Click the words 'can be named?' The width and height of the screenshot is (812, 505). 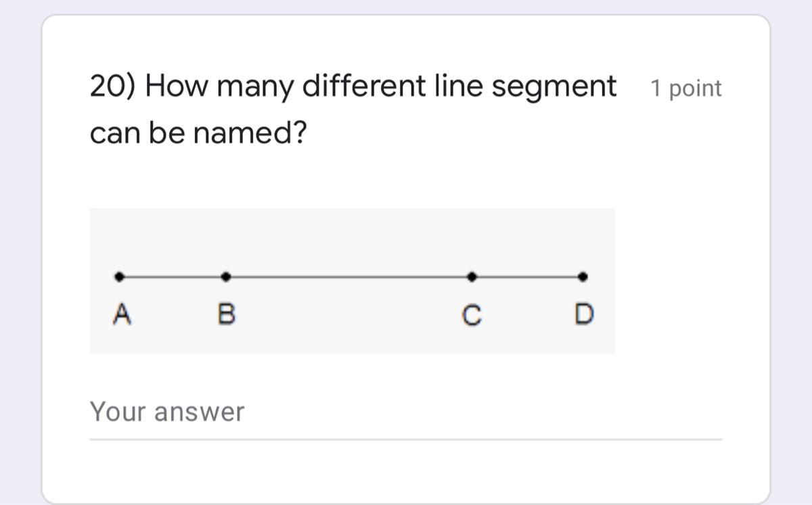tap(198, 133)
